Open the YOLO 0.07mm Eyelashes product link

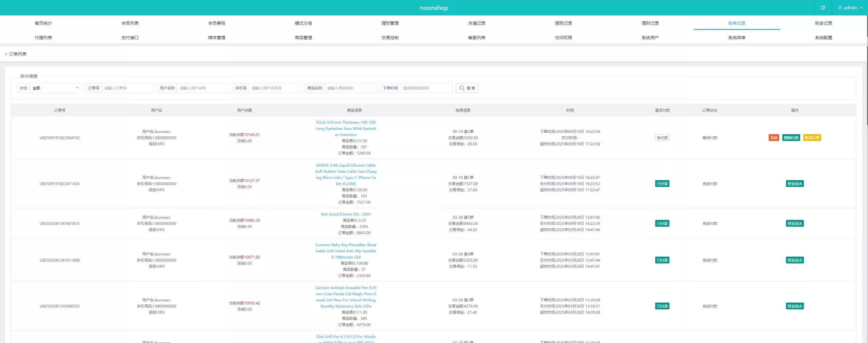coord(346,129)
